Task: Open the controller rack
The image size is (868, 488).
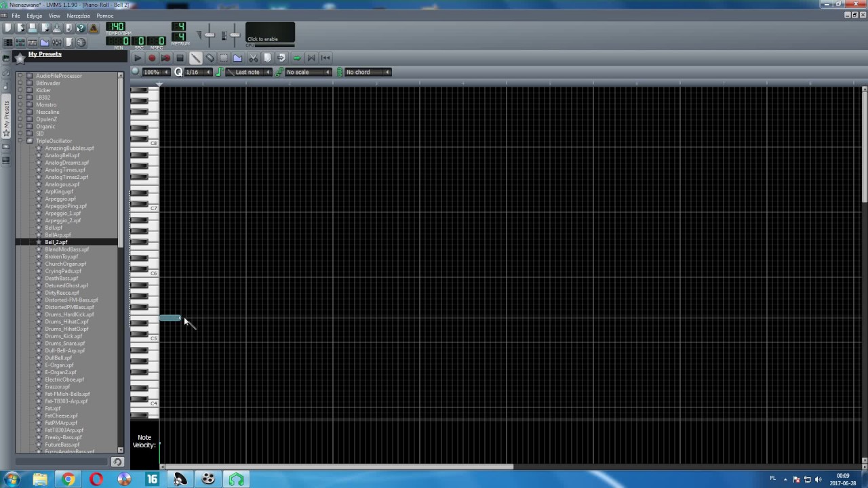Action: [x=81, y=42]
